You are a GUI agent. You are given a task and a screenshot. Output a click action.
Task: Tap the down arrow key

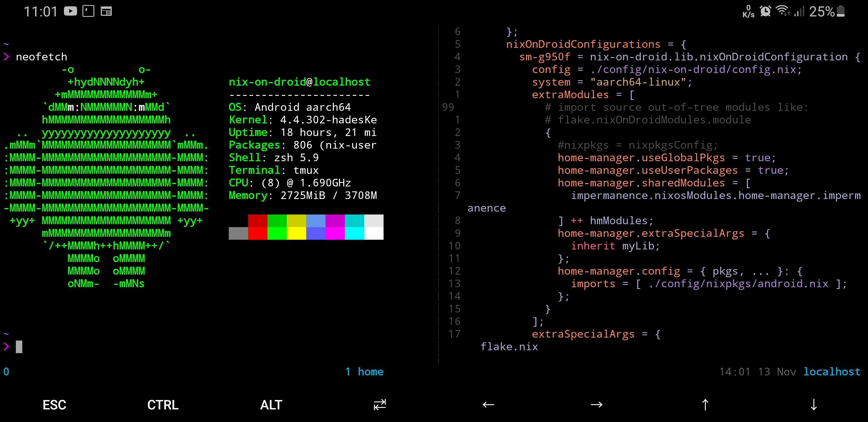[x=814, y=405]
